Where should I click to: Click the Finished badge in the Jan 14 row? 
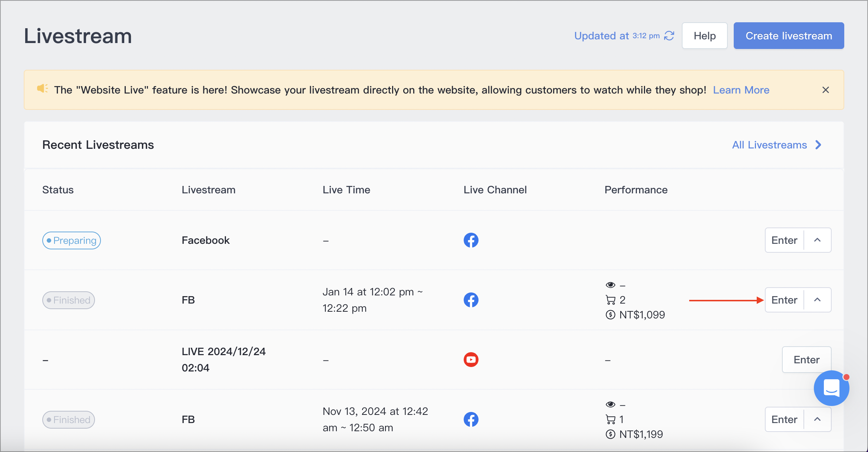tap(69, 300)
